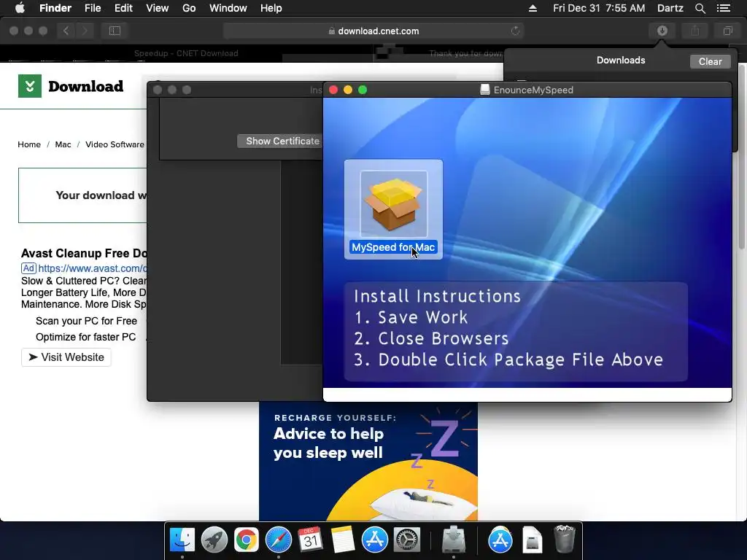Open the Mac breadcrumb link
The width and height of the screenshot is (747, 560).
(63, 144)
